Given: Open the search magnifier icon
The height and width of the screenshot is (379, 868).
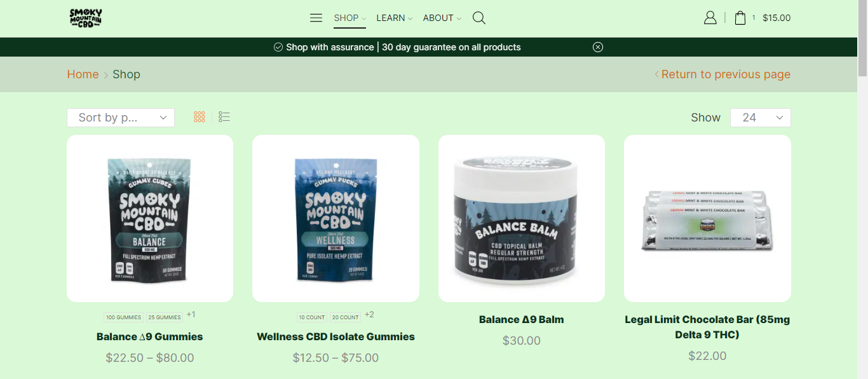Looking at the screenshot, I should click(x=479, y=18).
